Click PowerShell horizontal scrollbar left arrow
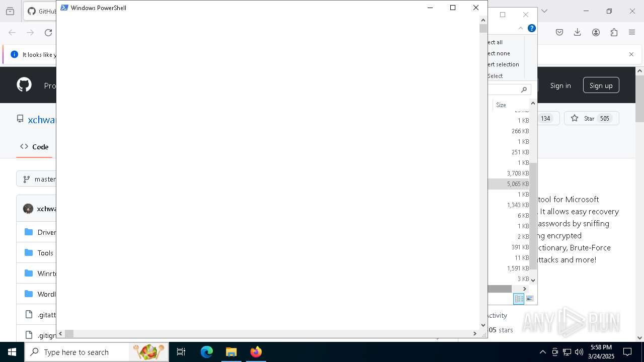The height and width of the screenshot is (362, 644). 60,333
